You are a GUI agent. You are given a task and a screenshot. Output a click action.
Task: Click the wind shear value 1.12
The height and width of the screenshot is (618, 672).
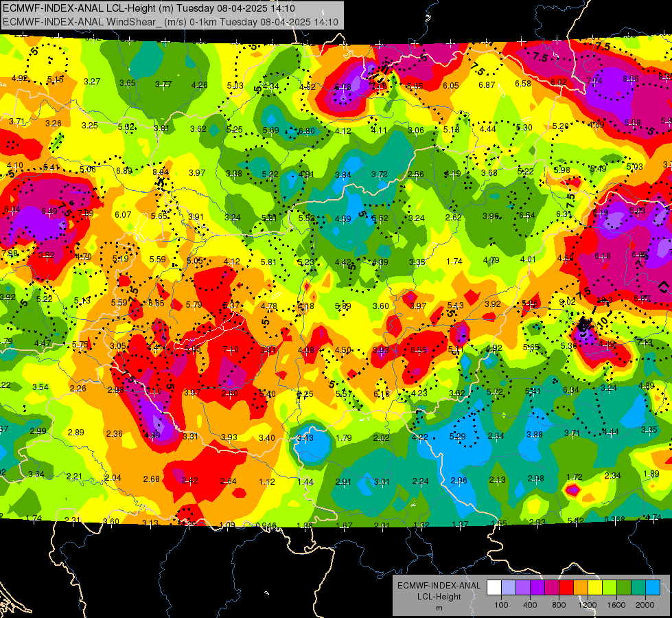click(x=266, y=482)
